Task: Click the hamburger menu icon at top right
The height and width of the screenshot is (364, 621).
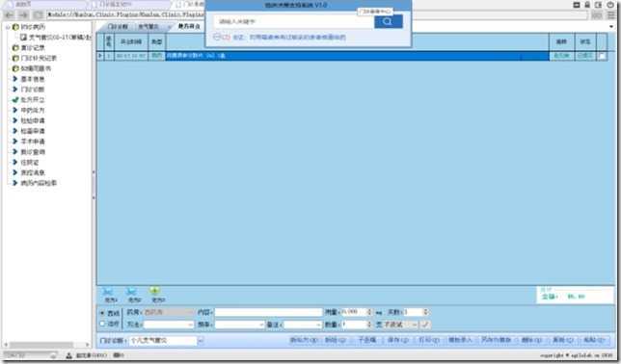Action: [x=611, y=15]
